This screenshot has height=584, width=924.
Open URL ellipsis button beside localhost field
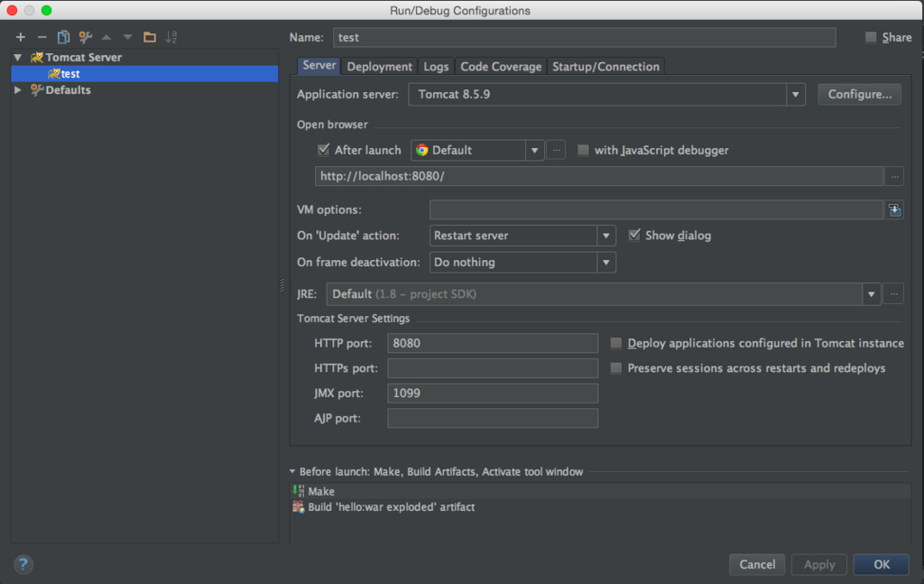[x=894, y=176]
